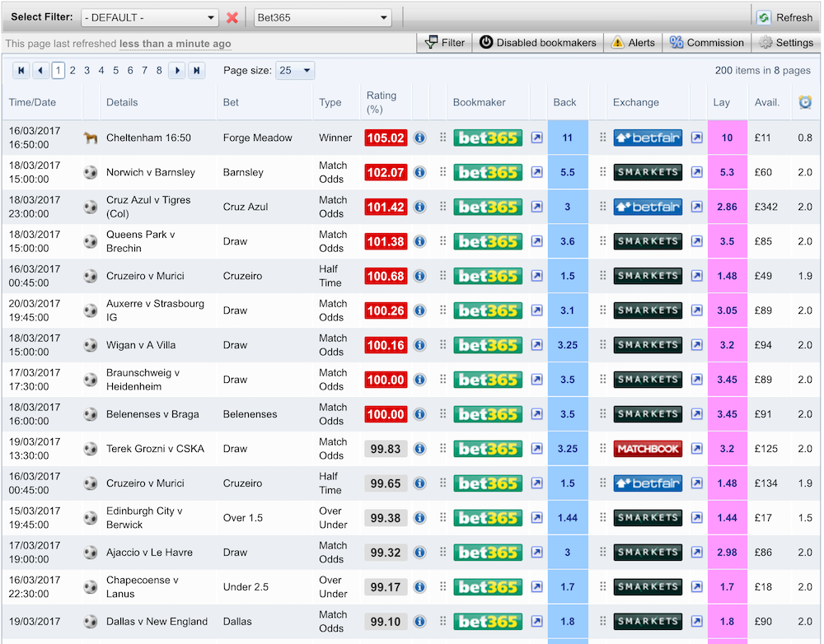Click the pink Lay odds 2.86 cell

click(x=727, y=208)
